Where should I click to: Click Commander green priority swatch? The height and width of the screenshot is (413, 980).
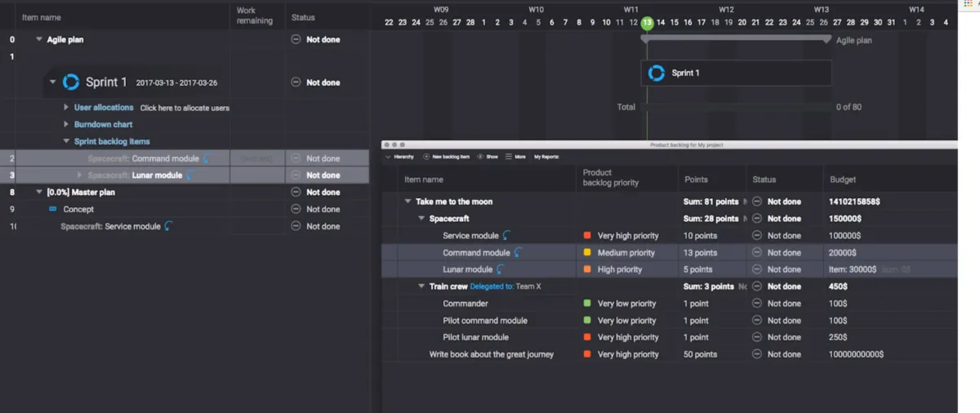click(x=587, y=304)
